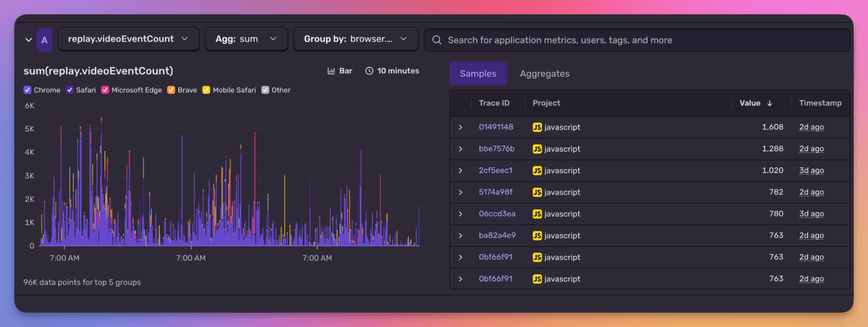This screenshot has width=868, height=327.
Task: Click the JS icon in bbe7576b row
Action: coord(537,149)
